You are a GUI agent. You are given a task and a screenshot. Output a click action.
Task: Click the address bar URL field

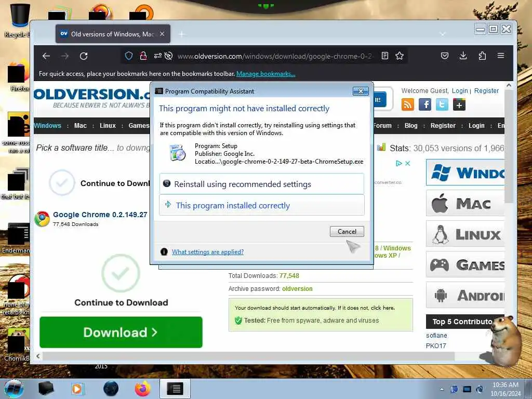(275, 56)
